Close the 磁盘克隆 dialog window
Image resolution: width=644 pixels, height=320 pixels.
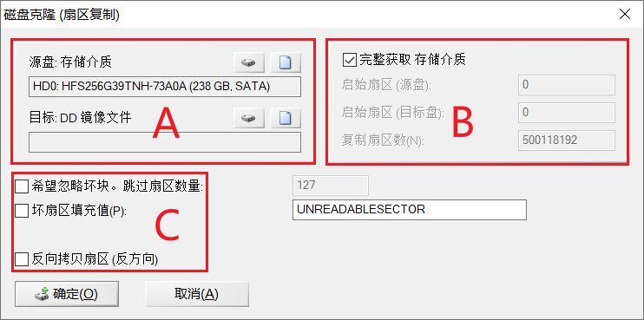(625, 15)
